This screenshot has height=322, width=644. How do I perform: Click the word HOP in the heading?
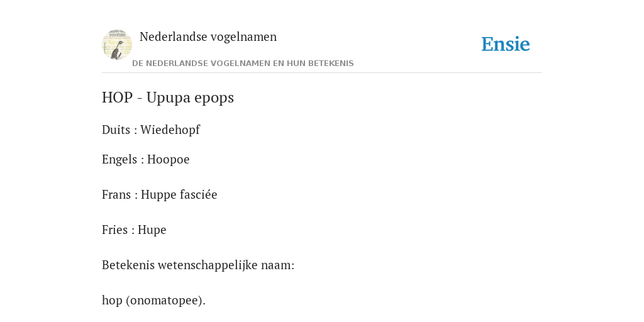tap(118, 97)
